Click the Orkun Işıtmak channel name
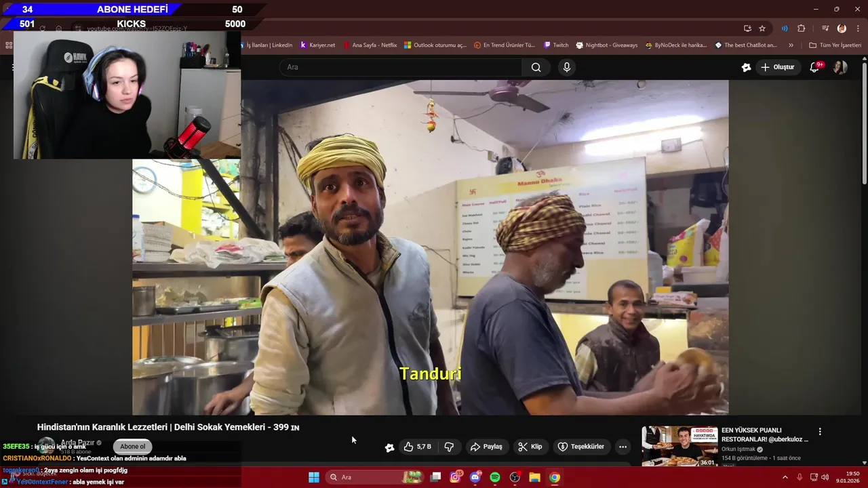The width and height of the screenshot is (868, 488). pos(738,449)
